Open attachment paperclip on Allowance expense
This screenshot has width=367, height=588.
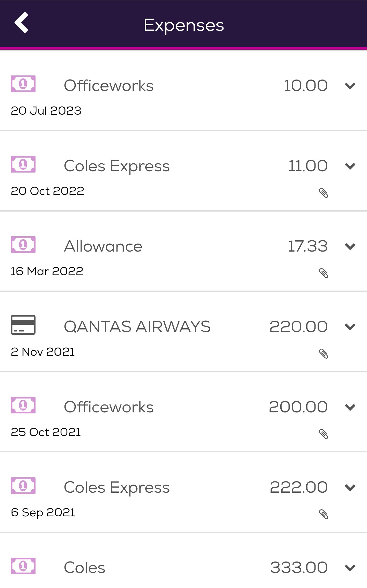(x=323, y=273)
